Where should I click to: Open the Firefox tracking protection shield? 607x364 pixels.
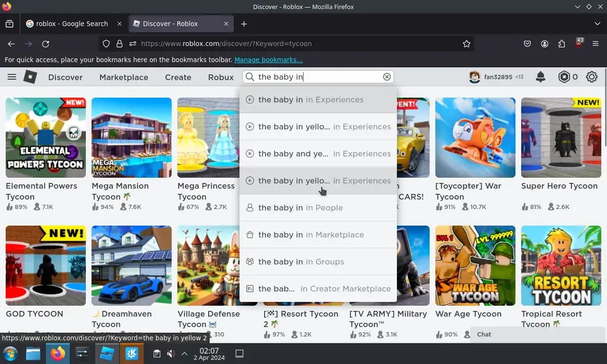106,44
